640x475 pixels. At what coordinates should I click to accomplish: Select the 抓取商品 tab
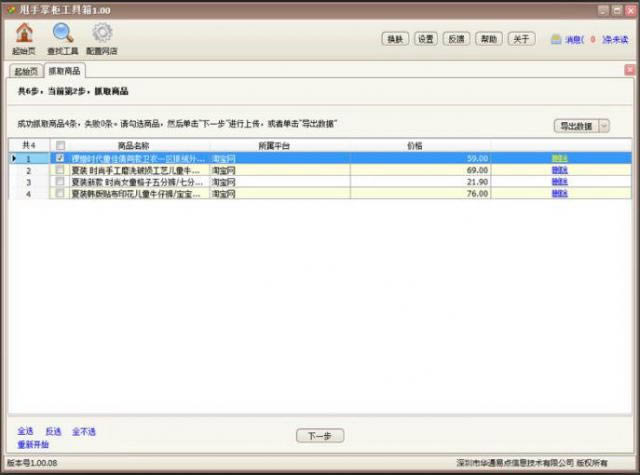tap(65, 71)
